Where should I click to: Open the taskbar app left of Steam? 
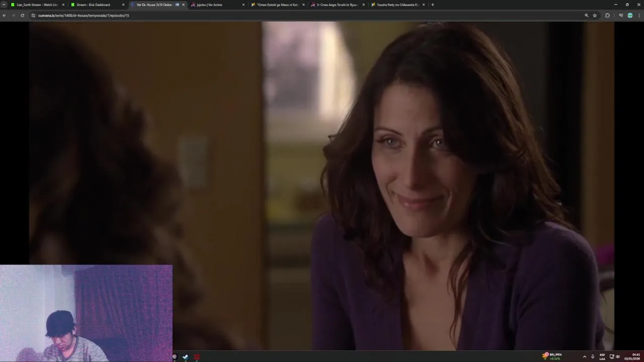pos(175,357)
